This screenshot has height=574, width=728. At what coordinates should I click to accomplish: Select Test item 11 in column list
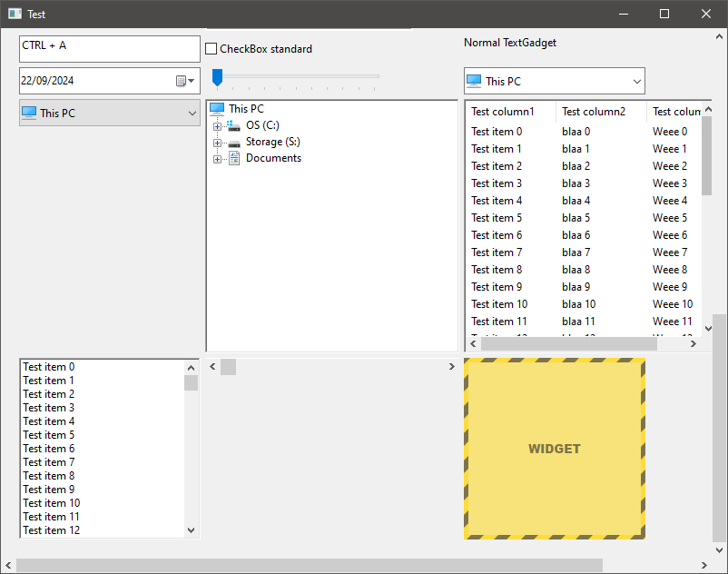tap(499, 322)
